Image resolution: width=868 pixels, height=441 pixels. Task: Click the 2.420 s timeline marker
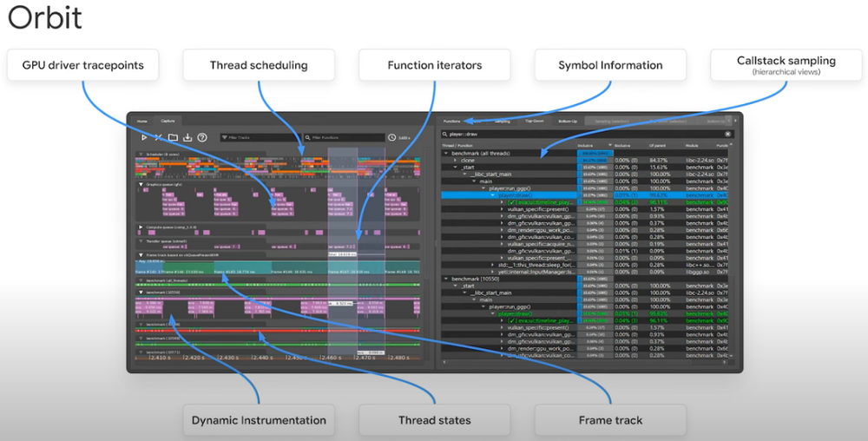point(194,358)
